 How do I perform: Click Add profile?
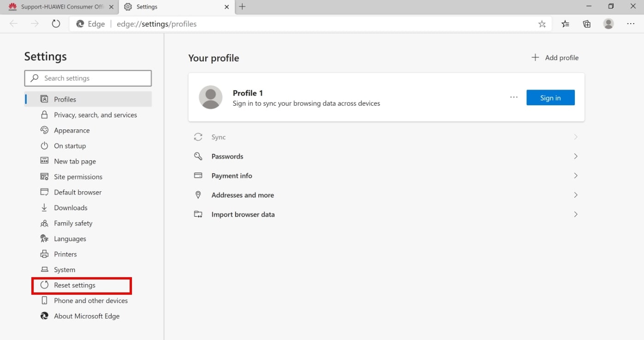(x=555, y=58)
